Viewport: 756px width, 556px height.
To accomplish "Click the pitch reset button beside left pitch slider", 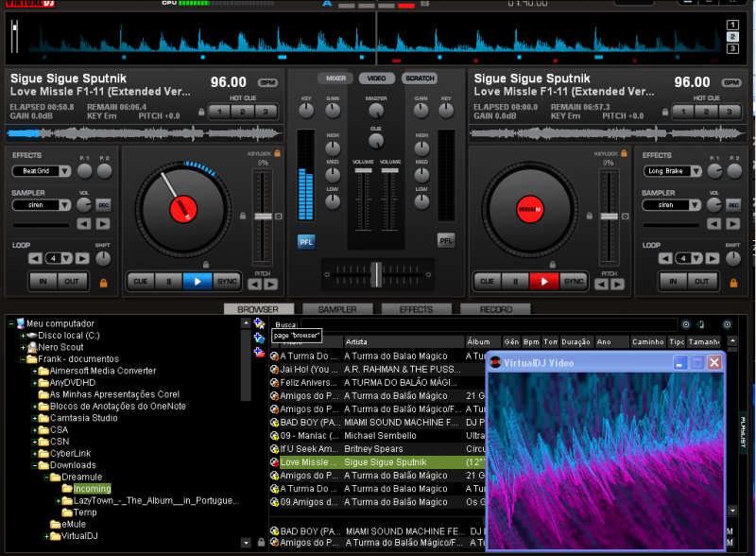I will click(279, 217).
